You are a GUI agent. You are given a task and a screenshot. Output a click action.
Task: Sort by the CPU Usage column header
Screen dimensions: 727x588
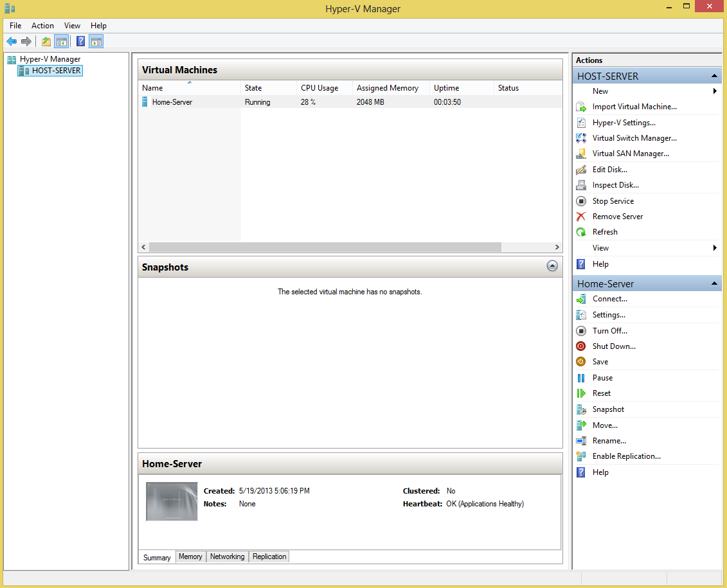pos(325,88)
